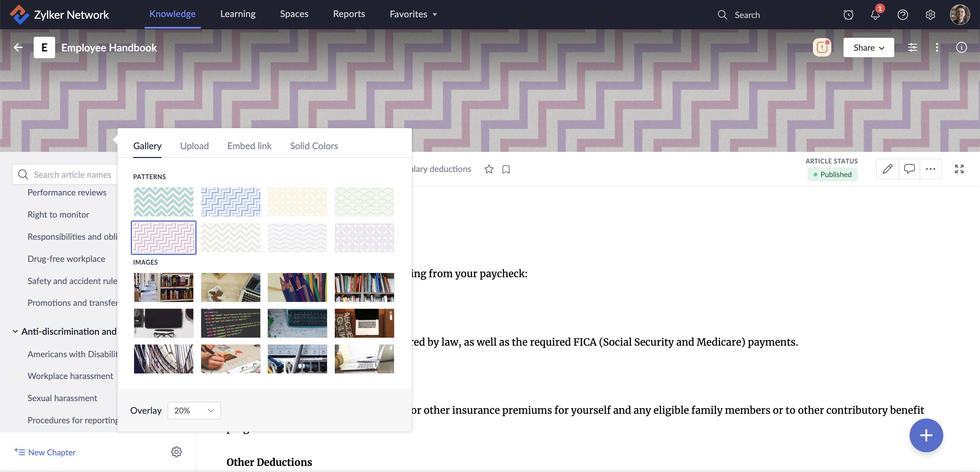Open the Overlay 20% dropdown

(x=194, y=410)
